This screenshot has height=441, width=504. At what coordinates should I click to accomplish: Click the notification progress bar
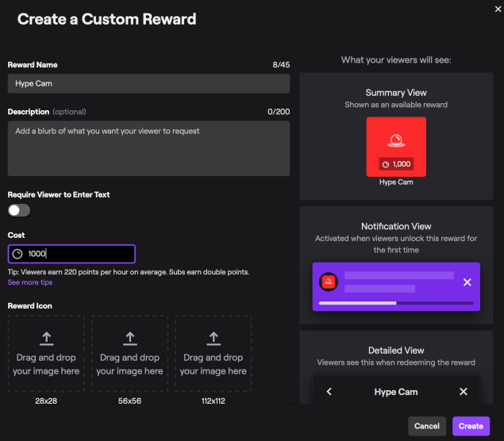click(396, 303)
